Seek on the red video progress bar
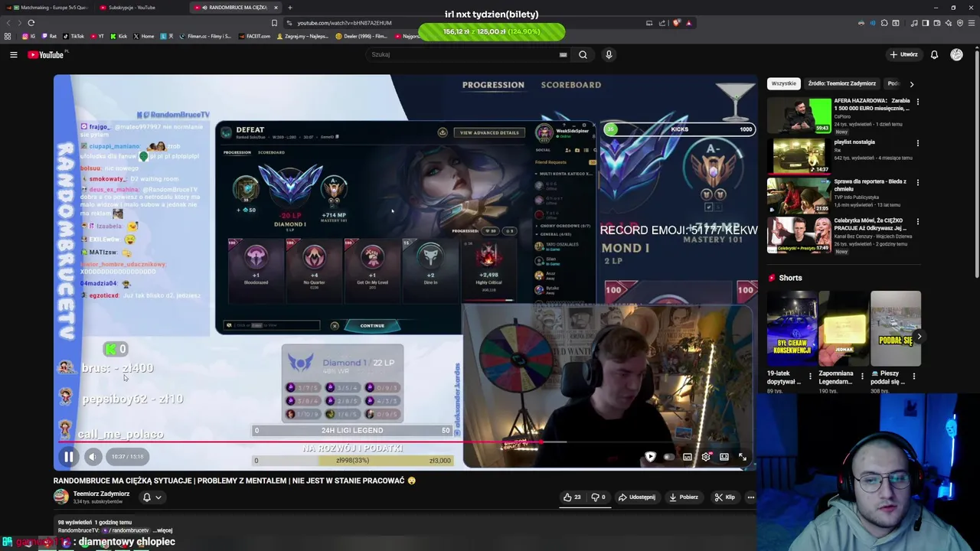This screenshot has width=980, height=551. 404,442
